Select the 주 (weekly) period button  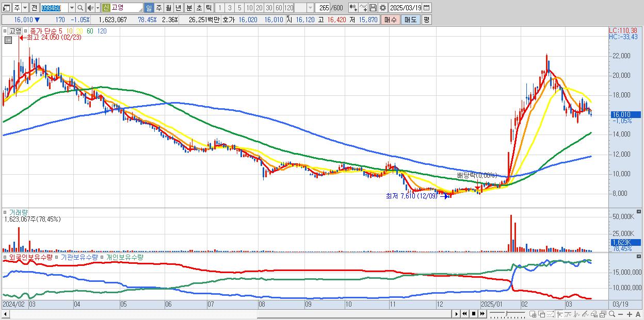tap(158, 8)
